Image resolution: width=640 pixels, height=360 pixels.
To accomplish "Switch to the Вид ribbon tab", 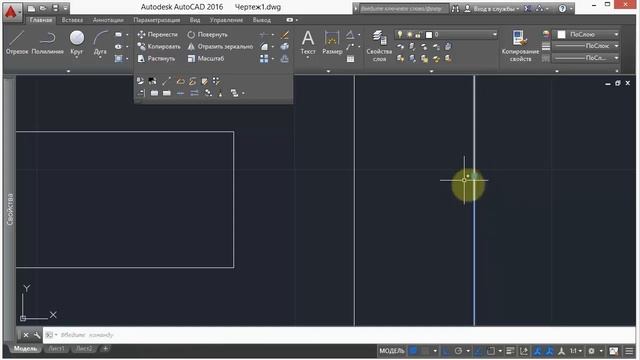I will click(195, 20).
